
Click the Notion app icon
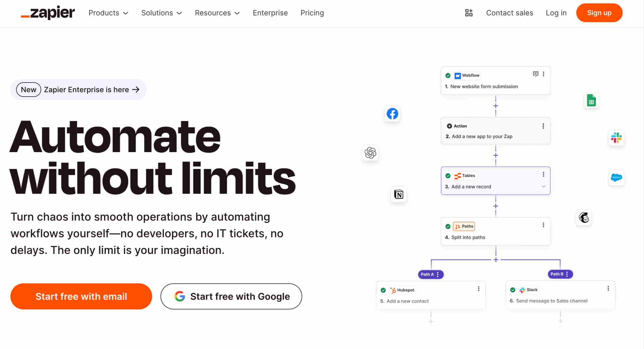[x=399, y=195]
